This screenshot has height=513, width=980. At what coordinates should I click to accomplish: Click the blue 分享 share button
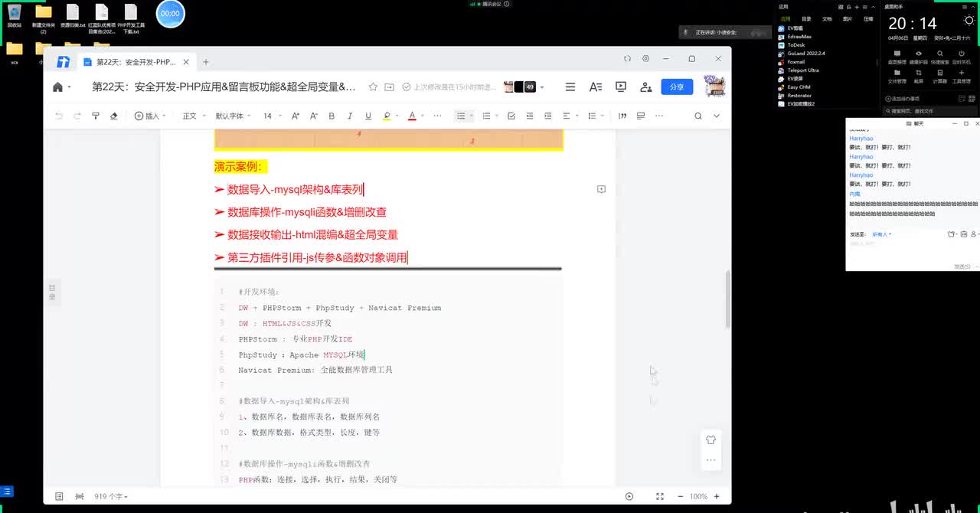pos(677,87)
